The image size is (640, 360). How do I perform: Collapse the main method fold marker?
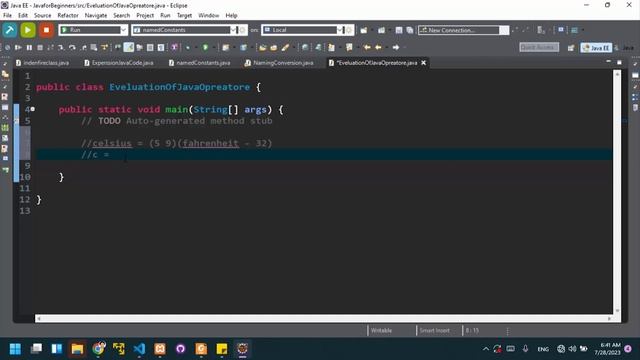pyautogui.click(x=33, y=109)
